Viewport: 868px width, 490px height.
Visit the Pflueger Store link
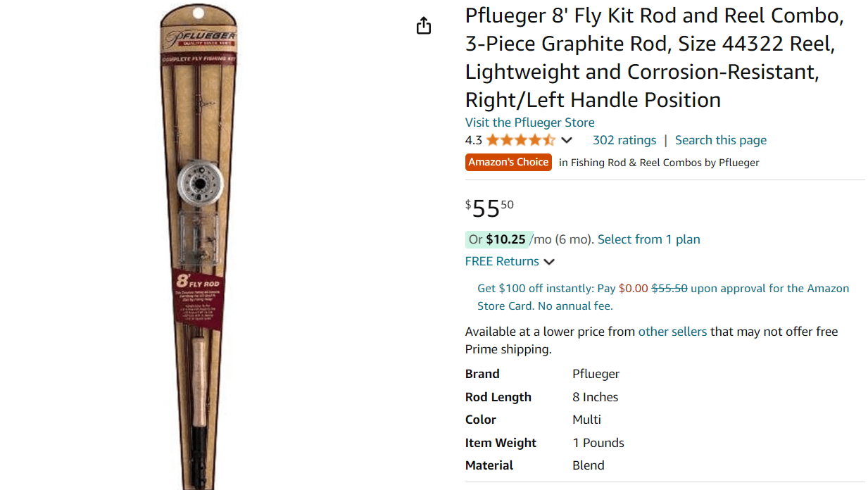tap(529, 122)
